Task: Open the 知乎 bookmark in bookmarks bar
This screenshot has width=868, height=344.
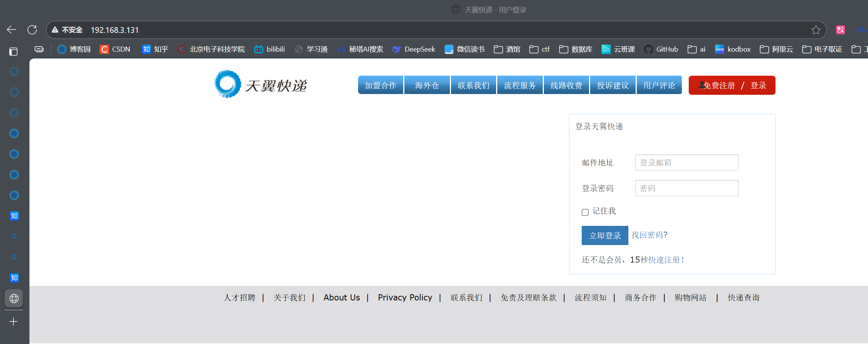Action: tap(155, 49)
